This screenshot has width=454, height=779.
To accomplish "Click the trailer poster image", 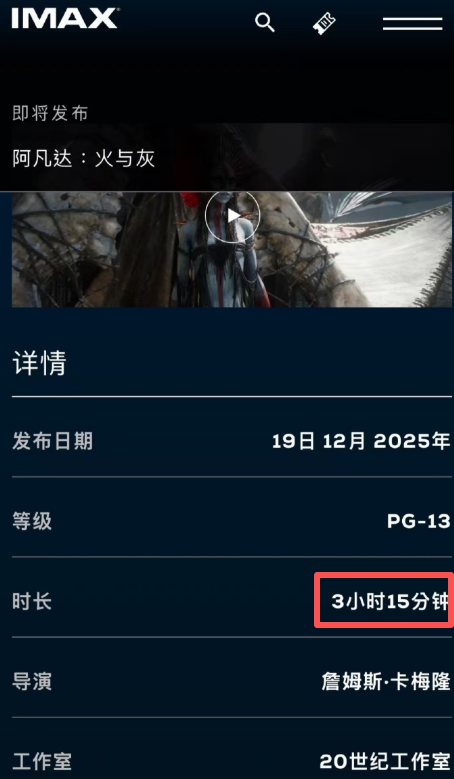I will point(232,249).
